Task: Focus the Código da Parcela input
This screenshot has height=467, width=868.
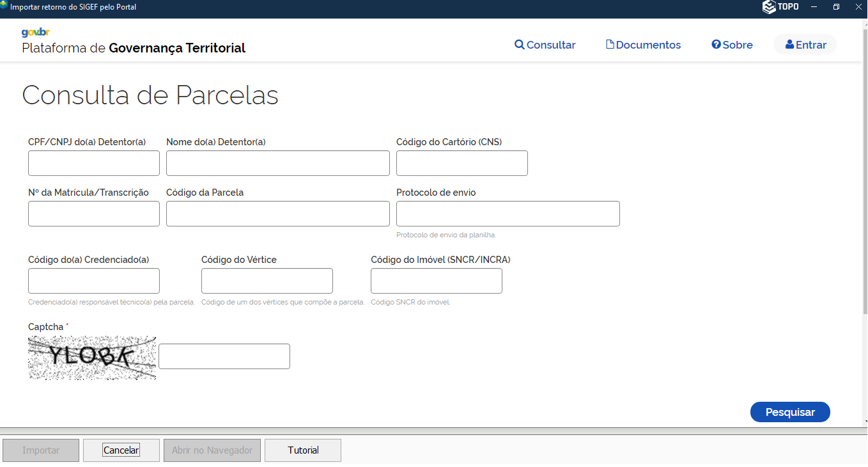Action: tap(277, 214)
